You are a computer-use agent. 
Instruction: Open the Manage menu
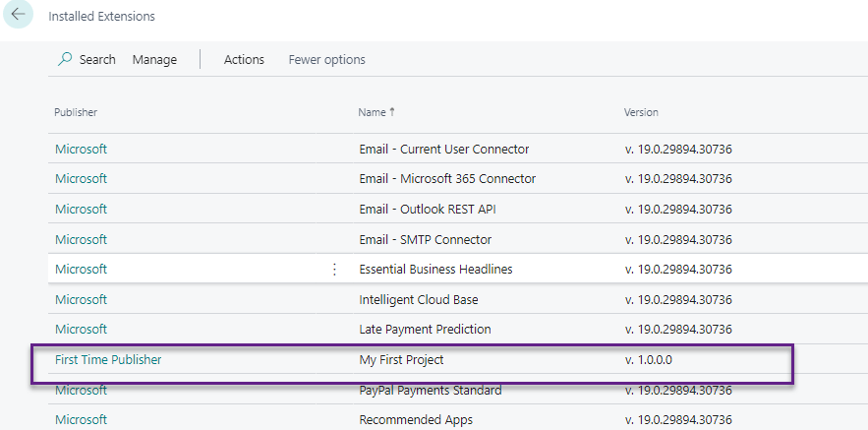[x=154, y=60]
